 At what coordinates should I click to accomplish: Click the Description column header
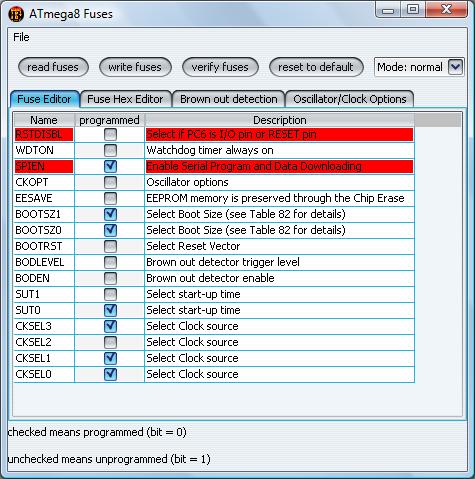tap(280, 120)
